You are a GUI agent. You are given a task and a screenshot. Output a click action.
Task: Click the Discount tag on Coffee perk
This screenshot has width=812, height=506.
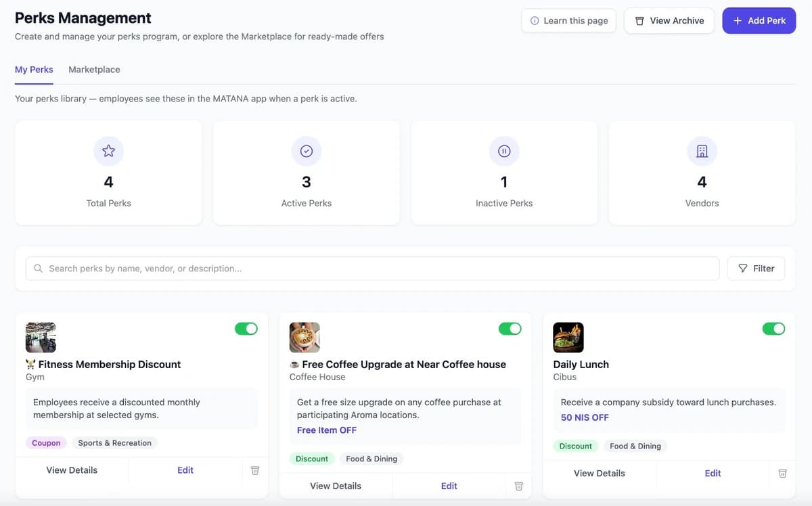[312, 459]
